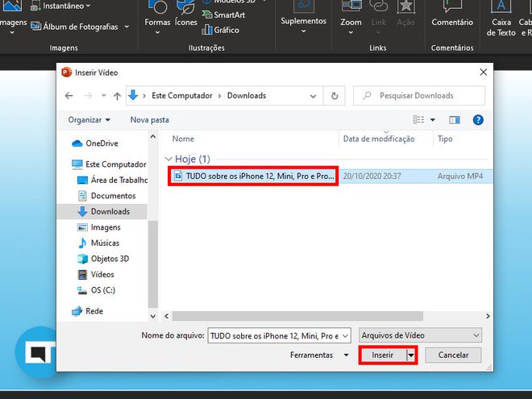Click the file's 20/10/2020 20:37 date
532x399 pixels.
tap(372, 176)
